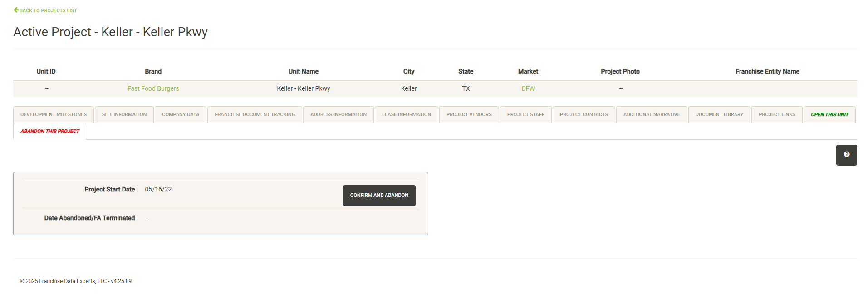The height and width of the screenshot is (304, 868).
Task: Open the Project Staff tab
Action: [525, 115]
